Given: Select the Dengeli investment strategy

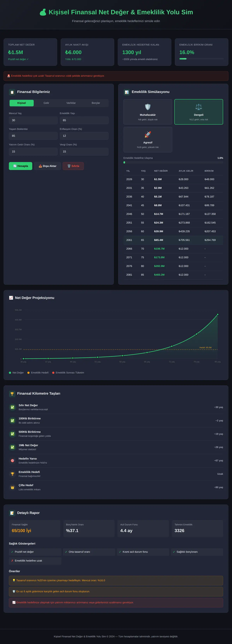Looking at the screenshot, I should (199, 112).
